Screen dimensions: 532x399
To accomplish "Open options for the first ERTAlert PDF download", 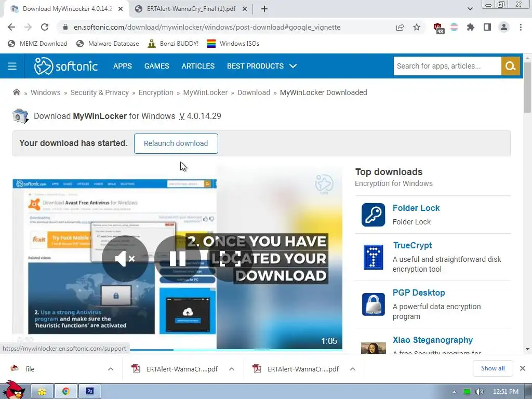I will click(x=231, y=369).
